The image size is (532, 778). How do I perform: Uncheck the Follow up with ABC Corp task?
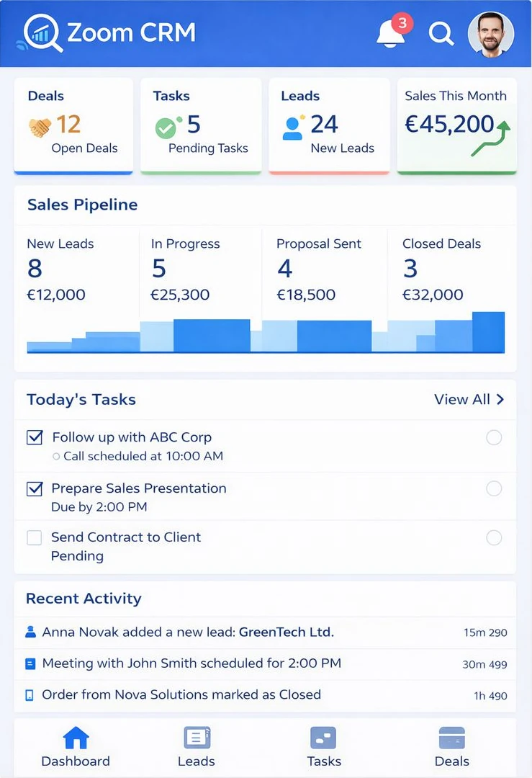click(35, 437)
